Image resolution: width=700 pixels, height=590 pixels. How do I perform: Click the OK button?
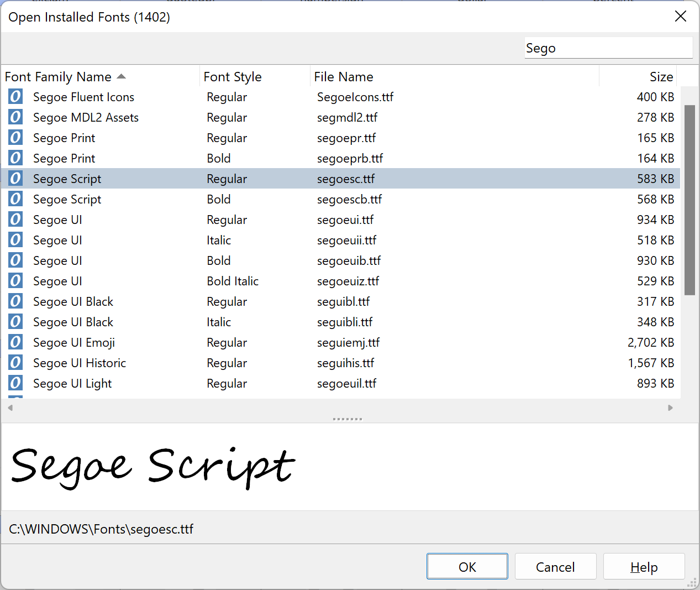coord(467,567)
